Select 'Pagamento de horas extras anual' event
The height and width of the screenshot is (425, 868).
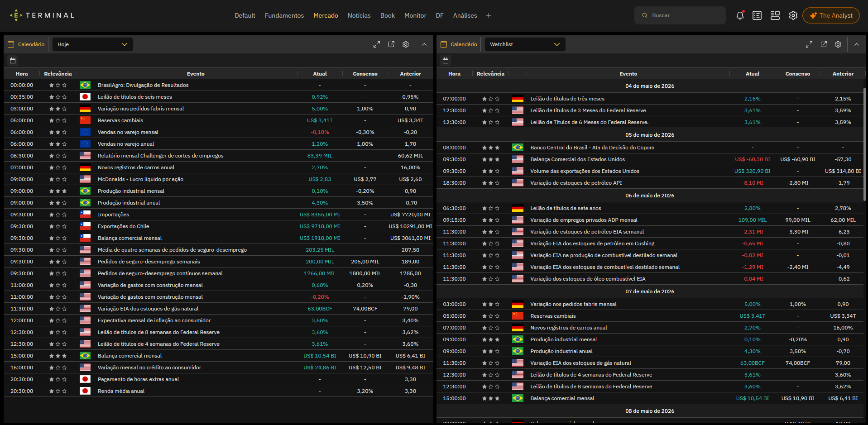138,379
